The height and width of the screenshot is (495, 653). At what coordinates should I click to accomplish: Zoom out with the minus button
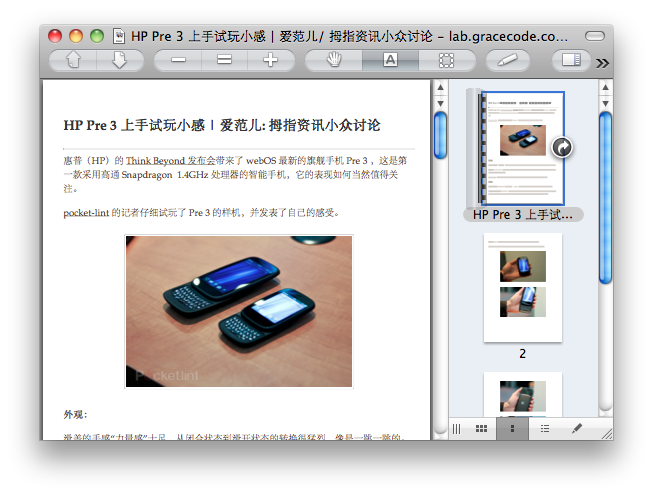point(178,60)
